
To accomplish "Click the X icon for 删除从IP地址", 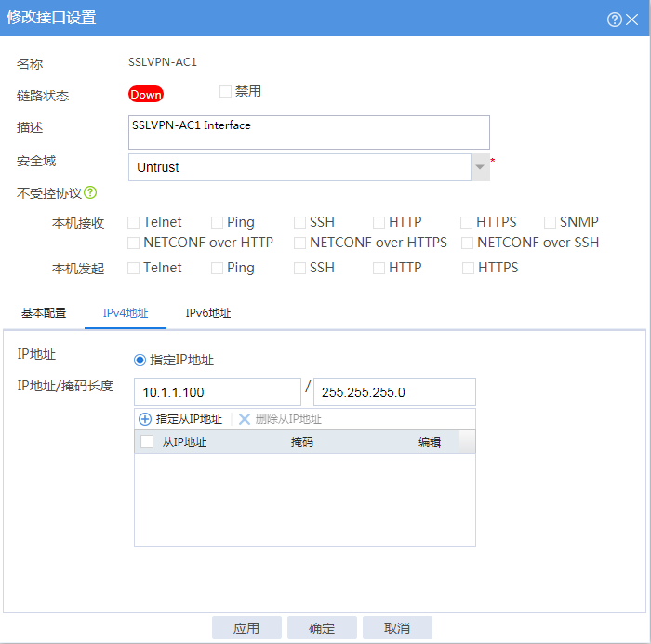I will 245,419.
